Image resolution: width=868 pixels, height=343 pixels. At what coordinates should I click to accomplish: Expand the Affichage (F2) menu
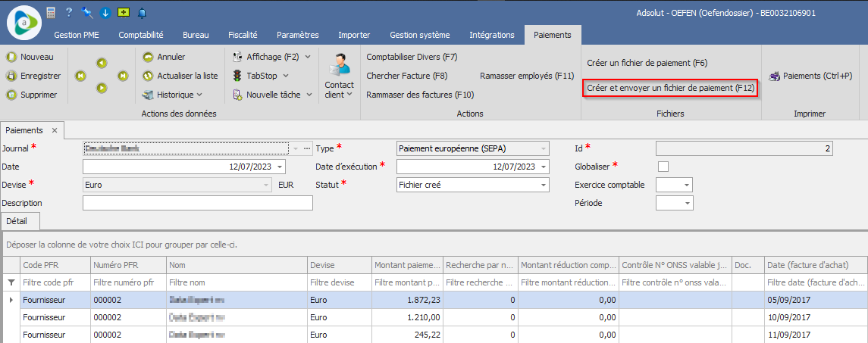pyautogui.click(x=308, y=57)
